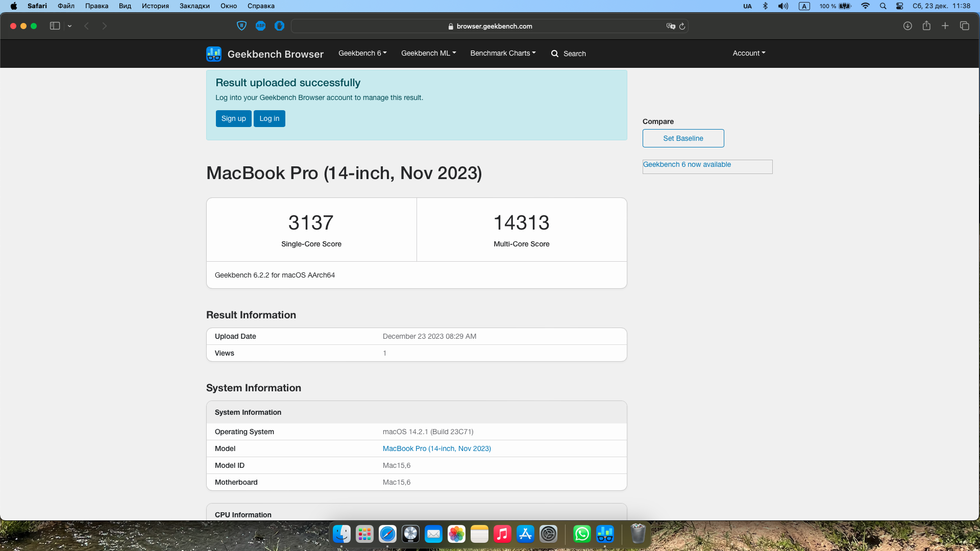Click the Set Baseline button

pos(683,138)
